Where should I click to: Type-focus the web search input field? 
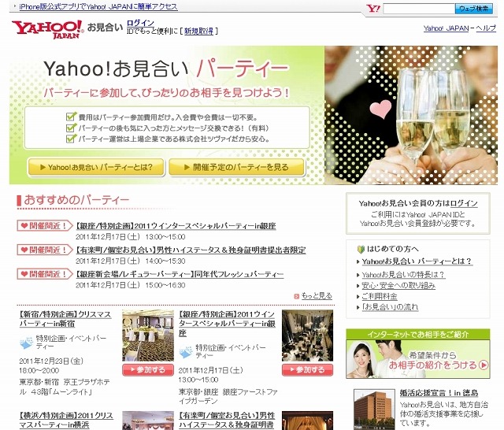point(419,9)
